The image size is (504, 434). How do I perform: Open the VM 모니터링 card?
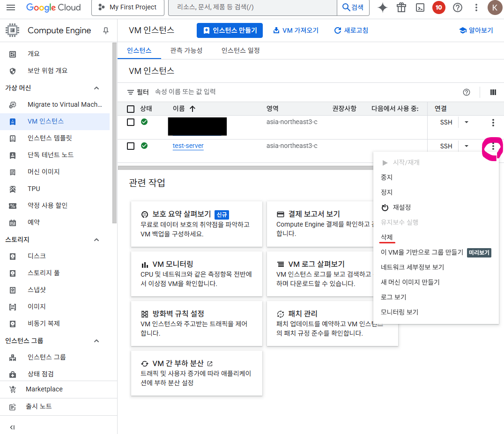pyautogui.click(x=197, y=274)
